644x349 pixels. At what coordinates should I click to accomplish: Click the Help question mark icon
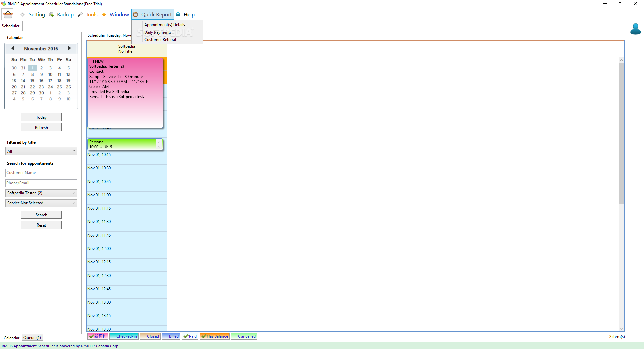coord(178,15)
